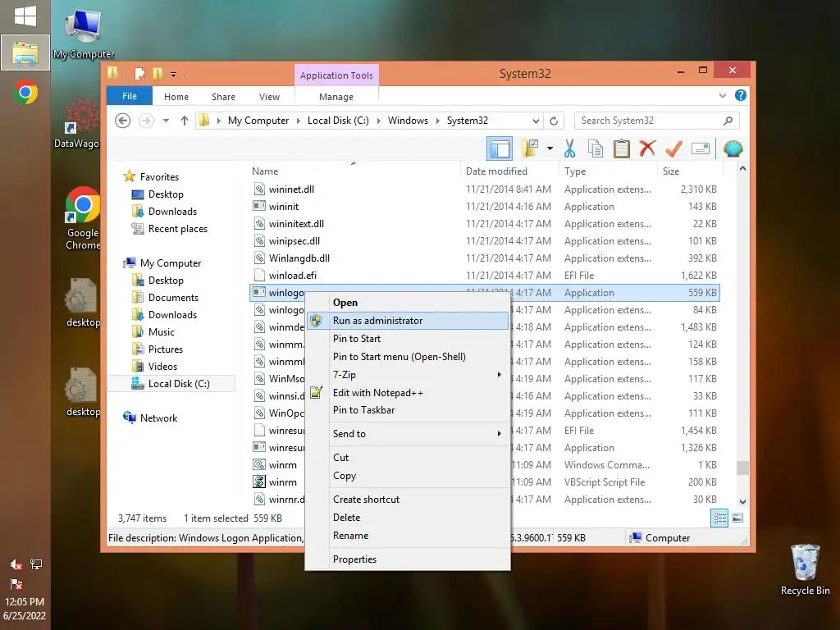This screenshot has width=840, height=630.
Task: Click the email card toolbar icon
Action: click(701, 149)
